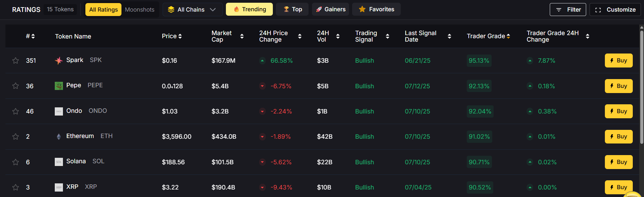The height and width of the screenshot is (197, 644).
Task: Favorite the Ondo token star
Action: [x=16, y=111]
